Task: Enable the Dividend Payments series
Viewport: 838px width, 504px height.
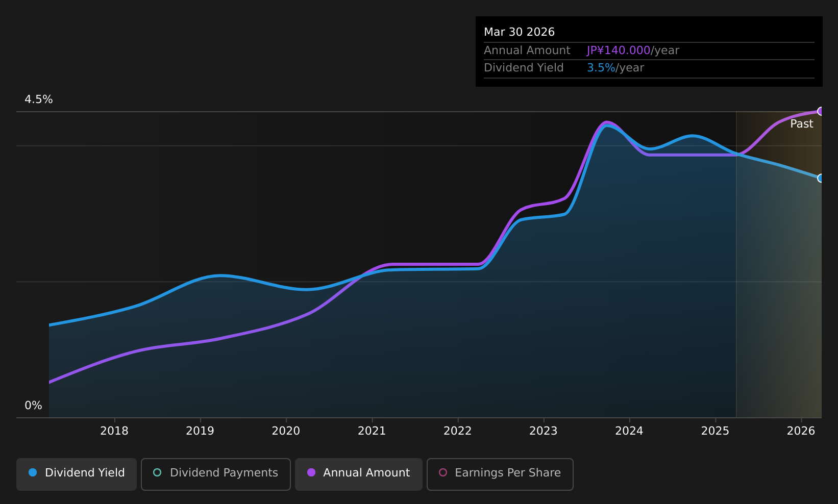Action: pos(216,474)
